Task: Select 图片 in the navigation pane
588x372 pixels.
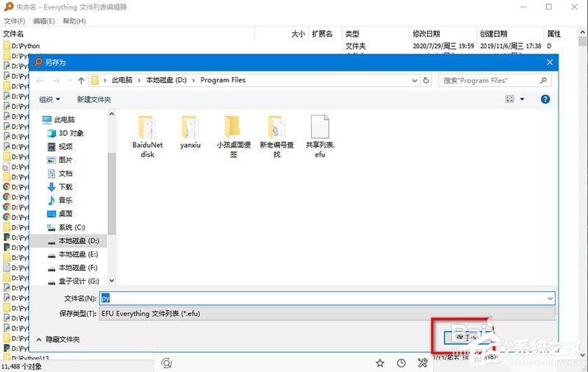Action: click(x=60, y=160)
